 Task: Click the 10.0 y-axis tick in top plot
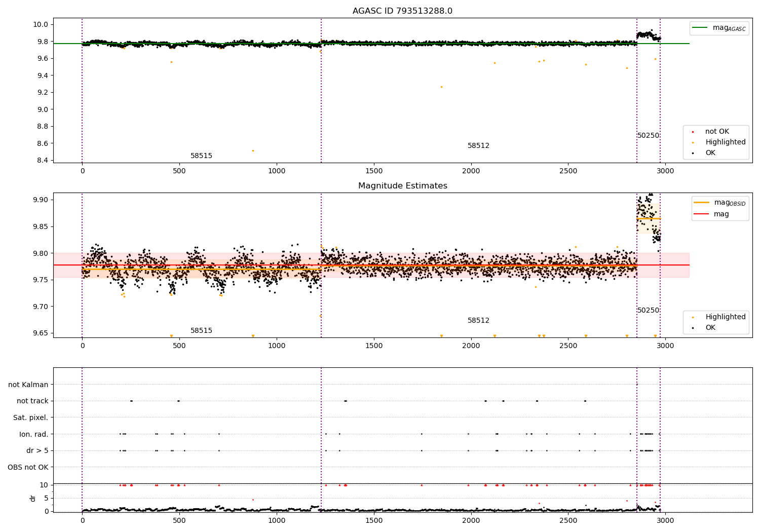[x=41, y=24]
